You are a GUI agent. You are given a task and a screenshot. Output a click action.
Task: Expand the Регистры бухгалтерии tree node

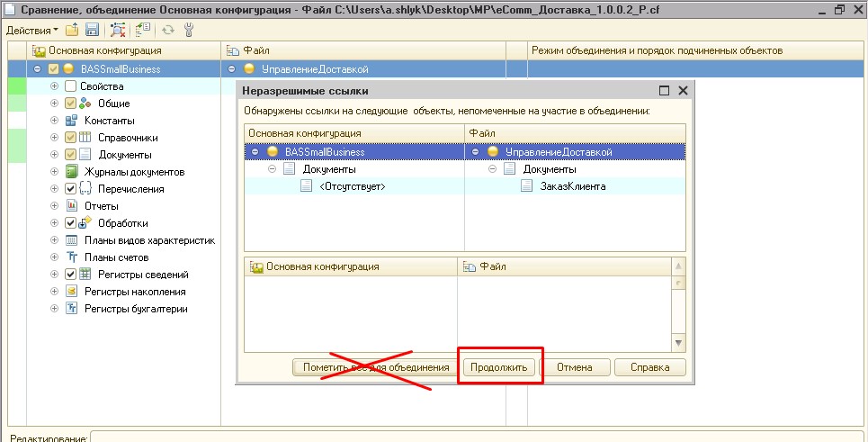point(55,309)
